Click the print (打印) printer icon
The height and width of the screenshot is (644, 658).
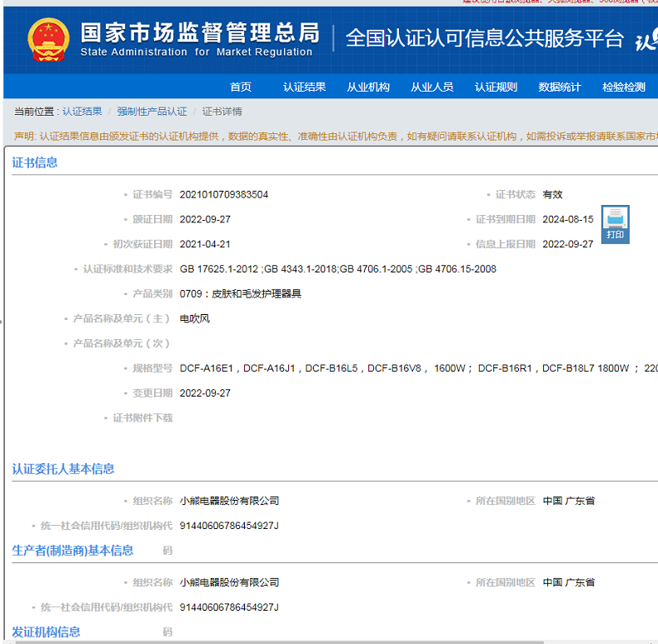coord(616,224)
